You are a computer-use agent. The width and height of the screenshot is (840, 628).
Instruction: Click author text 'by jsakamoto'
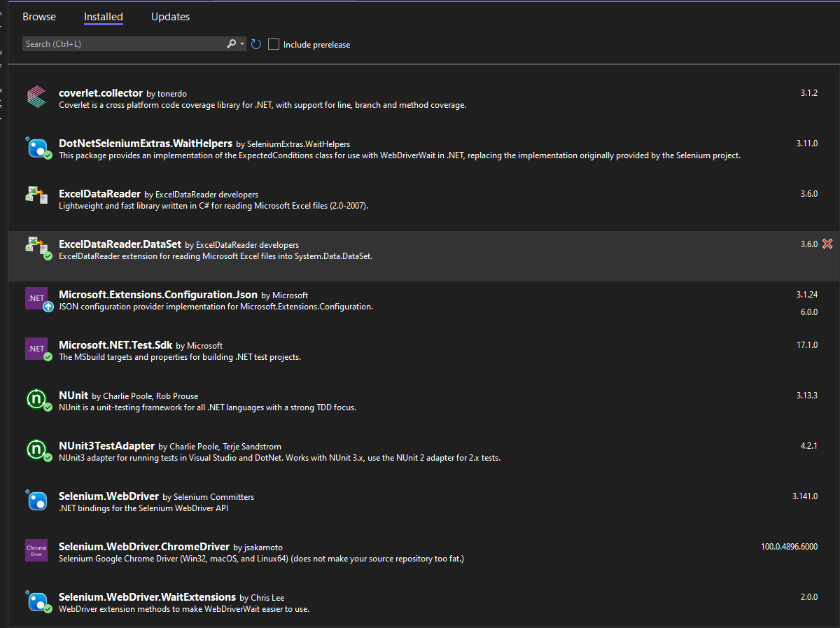(x=258, y=547)
